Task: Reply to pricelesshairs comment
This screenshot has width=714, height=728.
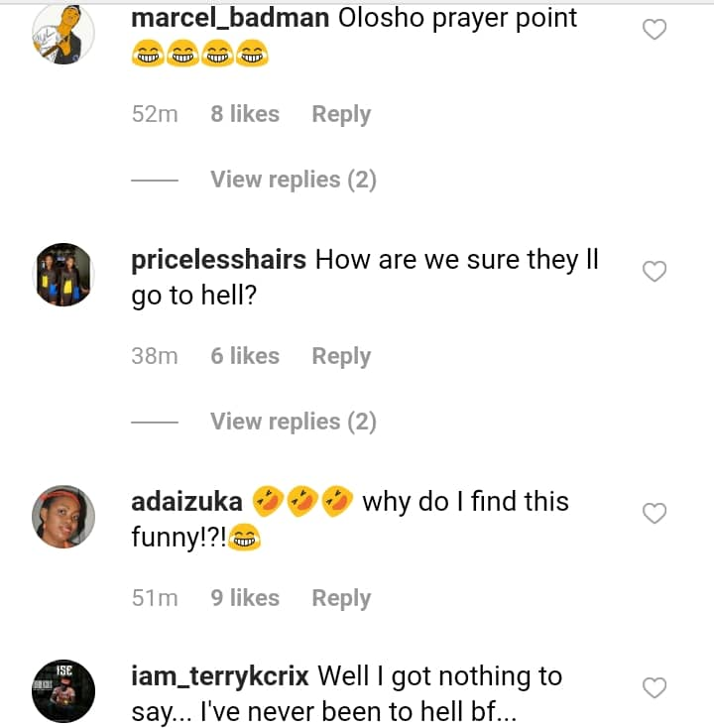Action: [x=341, y=356]
